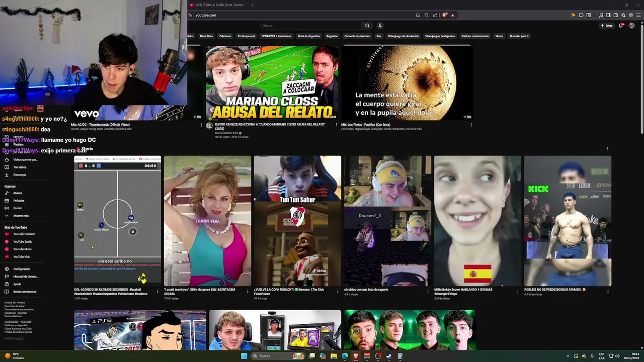The image size is (644, 362).
Task: Open Tun Tun Sahur River short
Action: 297,221
